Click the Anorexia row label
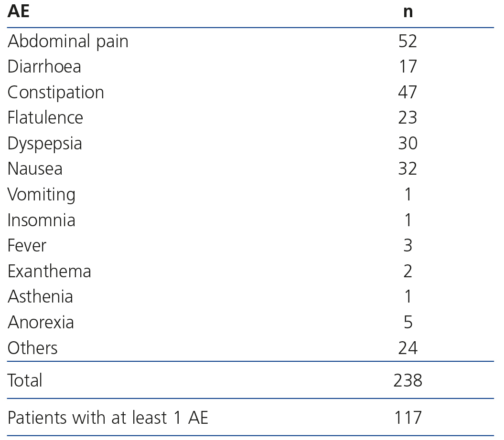This screenshot has width=504, height=440. point(41,323)
